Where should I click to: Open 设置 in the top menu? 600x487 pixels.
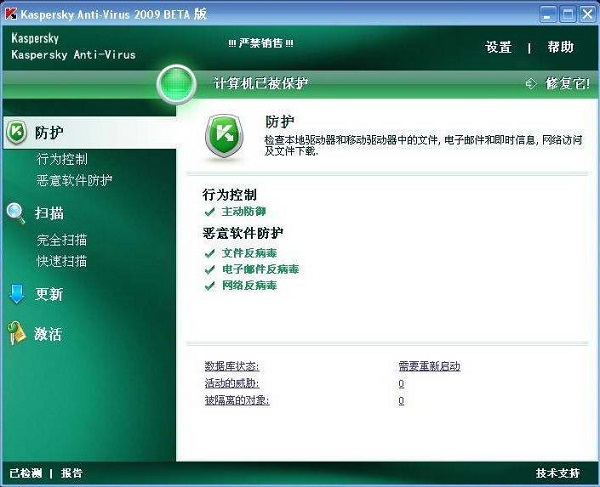(498, 47)
